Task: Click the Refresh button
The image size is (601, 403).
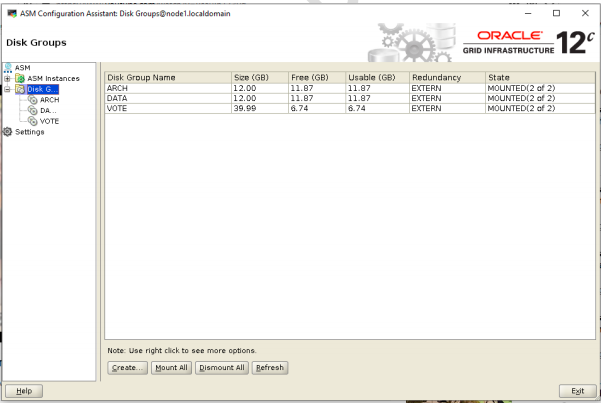Action: tap(270, 368)
